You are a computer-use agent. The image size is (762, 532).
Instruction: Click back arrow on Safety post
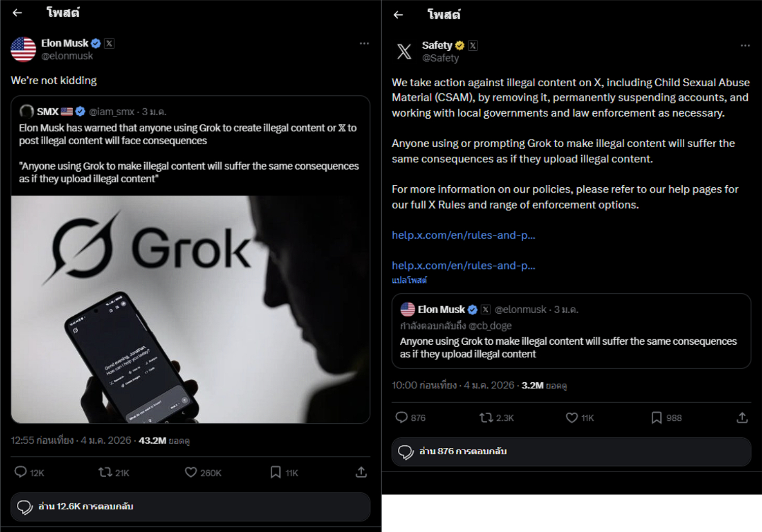[398, 15]
